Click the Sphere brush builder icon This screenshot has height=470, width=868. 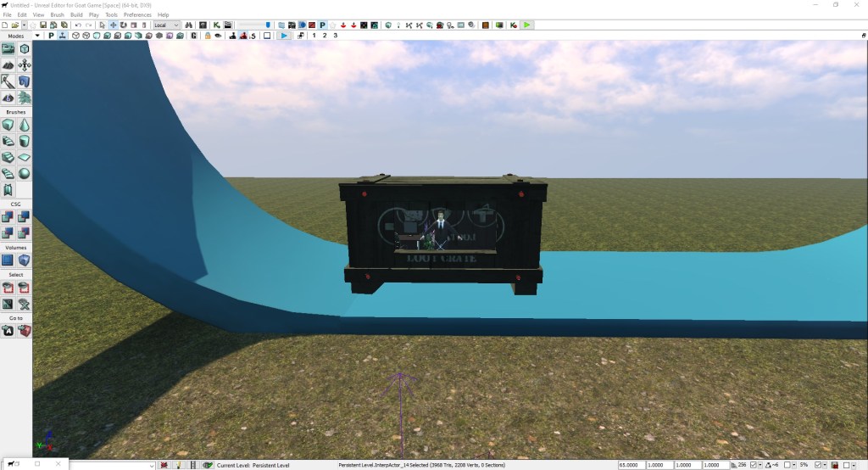pos(25,173)
